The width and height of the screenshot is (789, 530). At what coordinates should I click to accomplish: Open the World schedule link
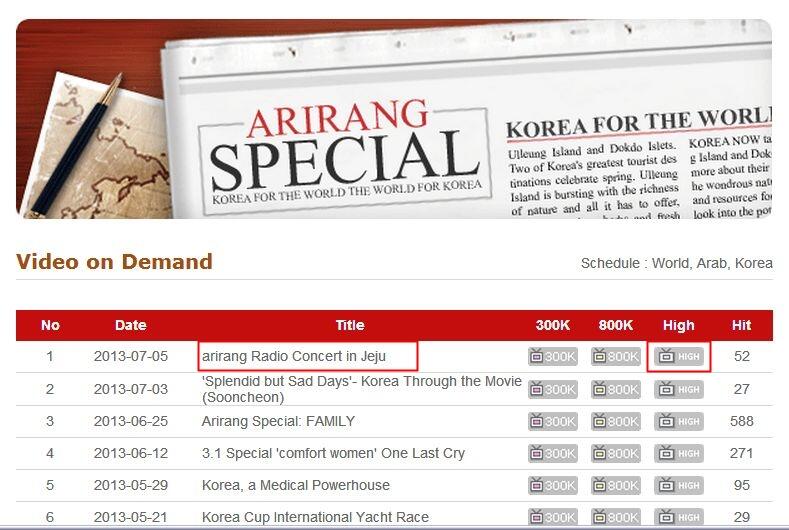tap(671, 263)
